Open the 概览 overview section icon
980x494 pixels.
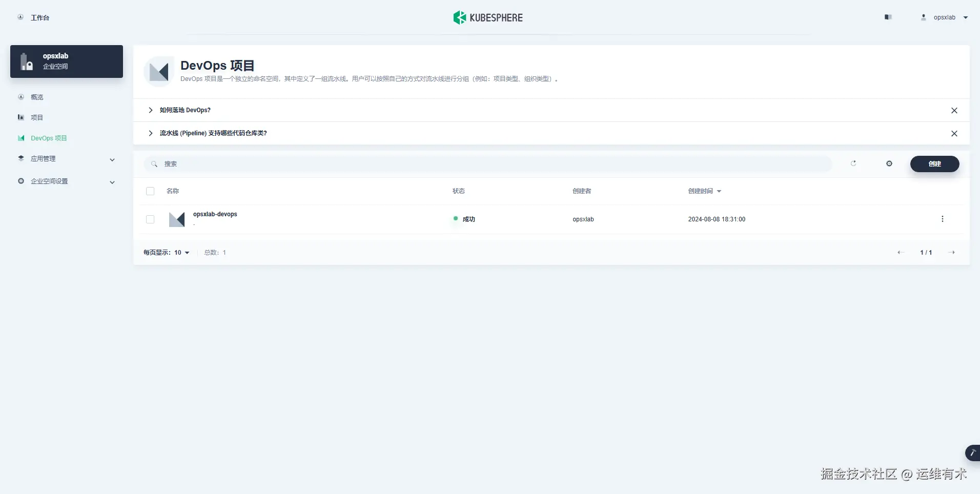click(21, 97)
